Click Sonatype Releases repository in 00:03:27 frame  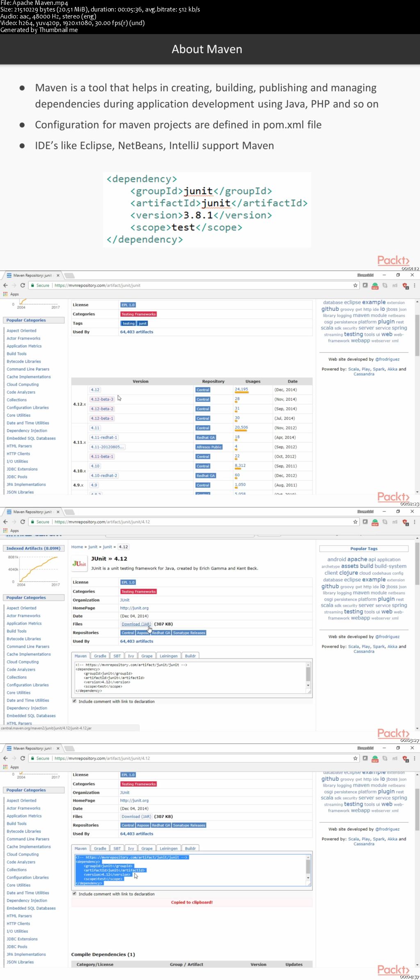[189, 633]
